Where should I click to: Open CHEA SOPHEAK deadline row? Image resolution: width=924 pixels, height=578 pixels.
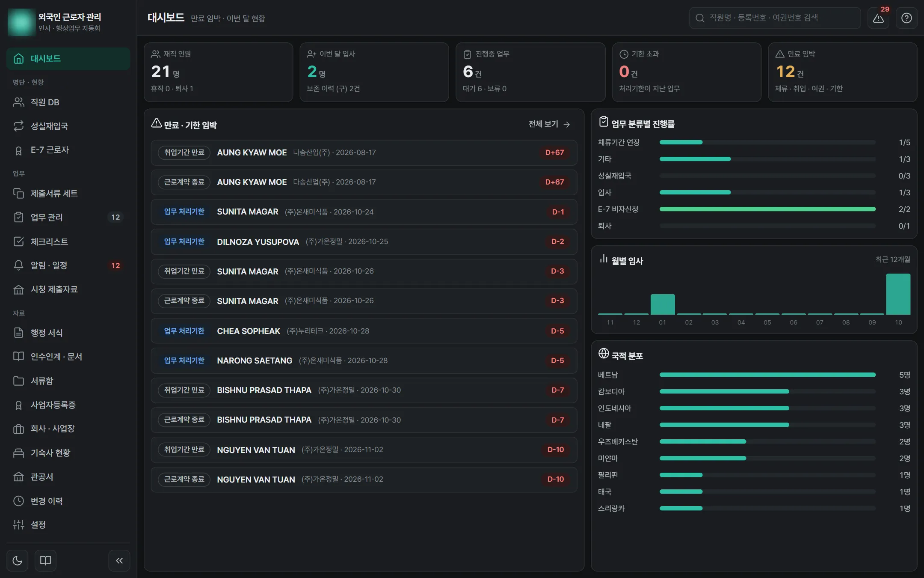pos(364,331)
